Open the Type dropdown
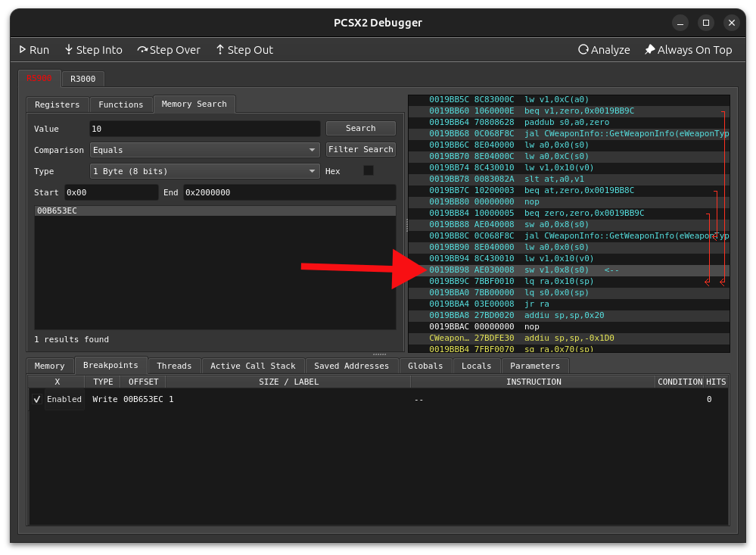The image size is (756, 555). click(x=205, y=171)
